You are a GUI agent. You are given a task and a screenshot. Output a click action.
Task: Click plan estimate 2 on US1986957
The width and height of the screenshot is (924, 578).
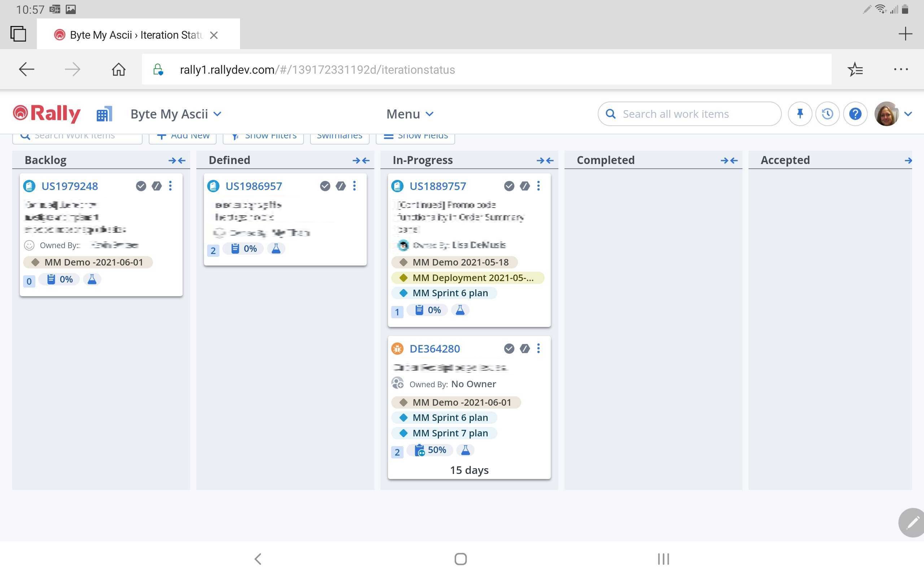click(213, 251)
